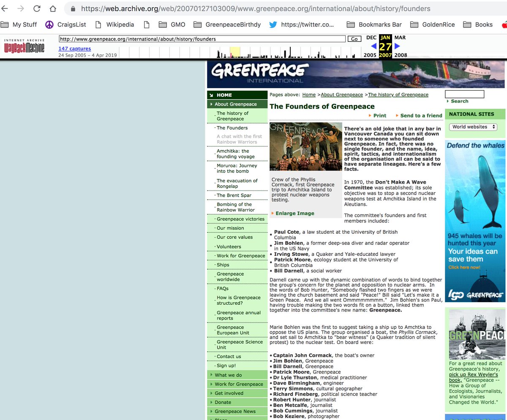
Task: Expand the Get involved section
Action: coord(237,393)
